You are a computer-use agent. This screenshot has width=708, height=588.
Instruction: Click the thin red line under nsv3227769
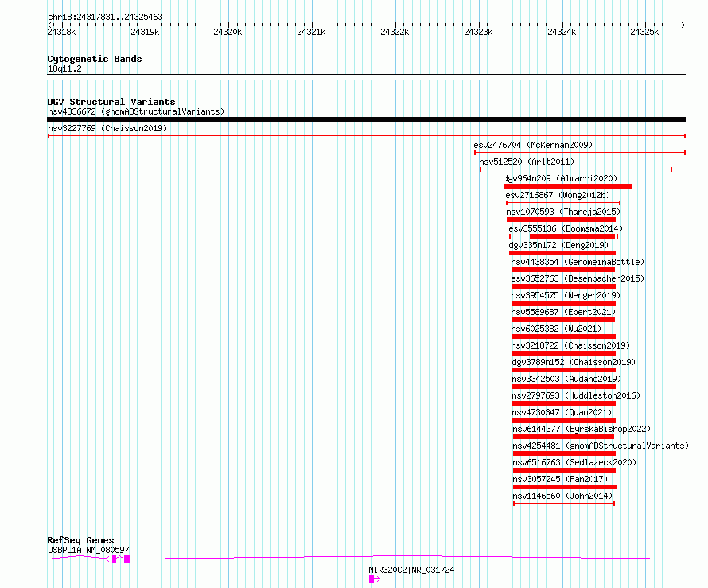[x=367, y=136]
